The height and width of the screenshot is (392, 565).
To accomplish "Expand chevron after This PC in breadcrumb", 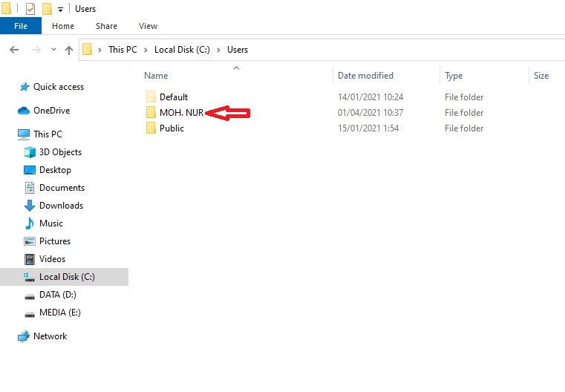I will pos(146,50).
